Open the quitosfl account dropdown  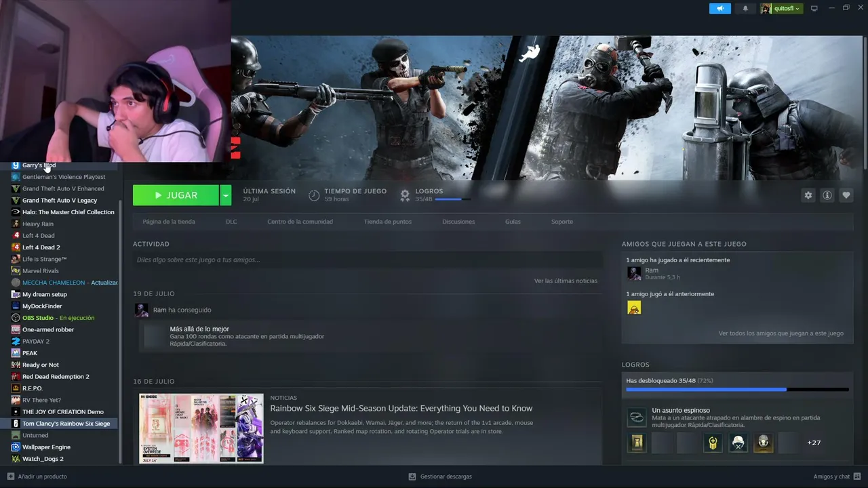pos(781,8)
